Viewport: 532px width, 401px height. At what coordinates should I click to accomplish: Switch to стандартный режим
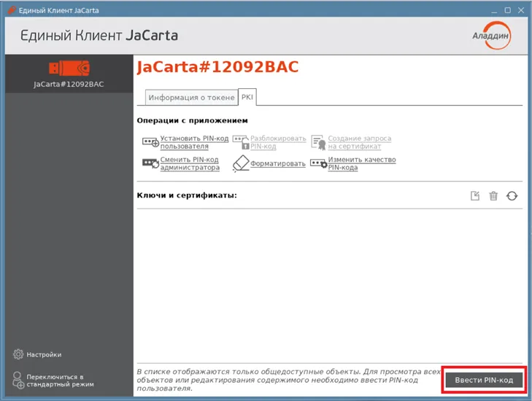click(x=60, y=381)
